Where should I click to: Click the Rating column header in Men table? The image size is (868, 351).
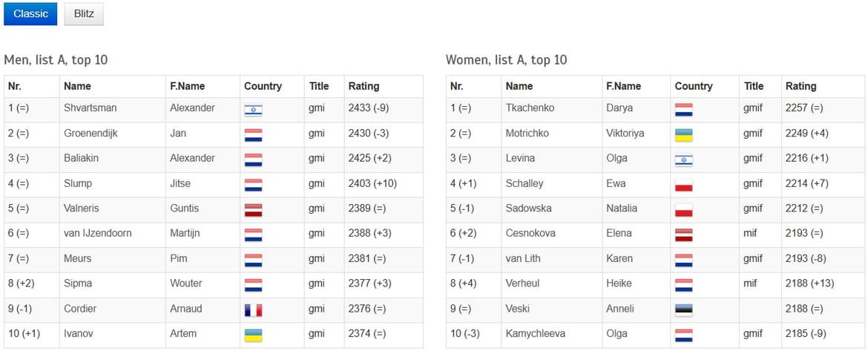point(364,86)
